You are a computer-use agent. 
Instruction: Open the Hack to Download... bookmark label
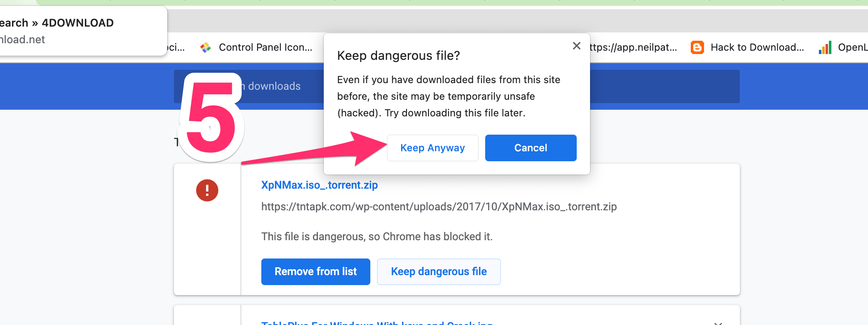pyautogui.click(x=757, y=47)
